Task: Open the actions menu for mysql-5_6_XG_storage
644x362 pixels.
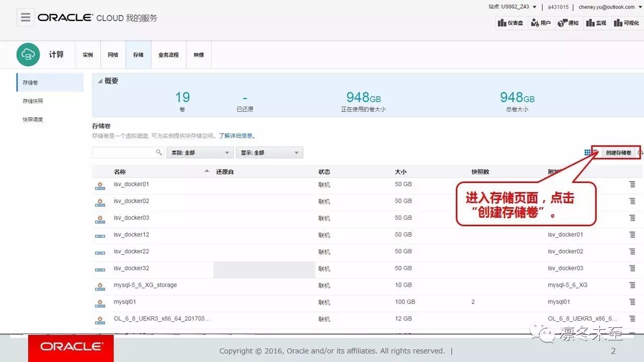Action: (x=632, y=286)
